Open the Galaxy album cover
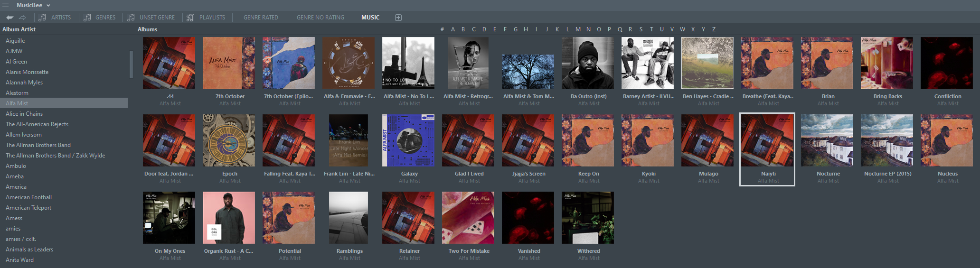Image resolution: width=980 pixels, height=268 pixels. 408,140
